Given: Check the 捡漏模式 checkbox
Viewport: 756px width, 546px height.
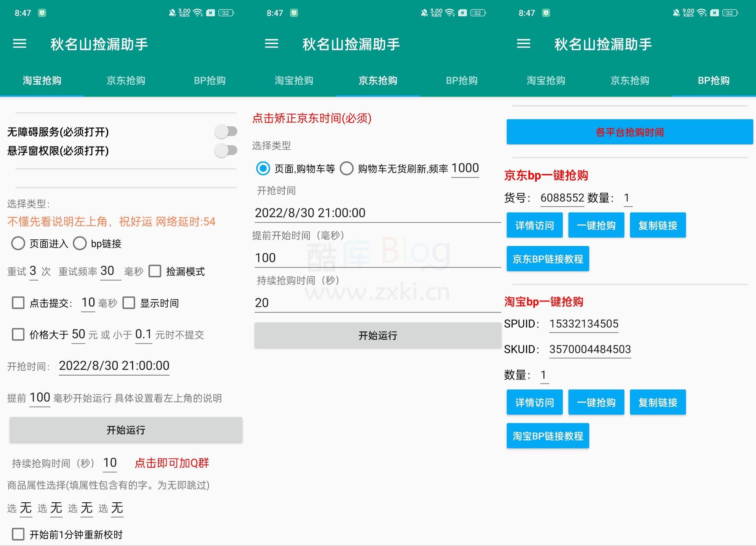Looking at the screenshot, I should [x=155, y=271].
